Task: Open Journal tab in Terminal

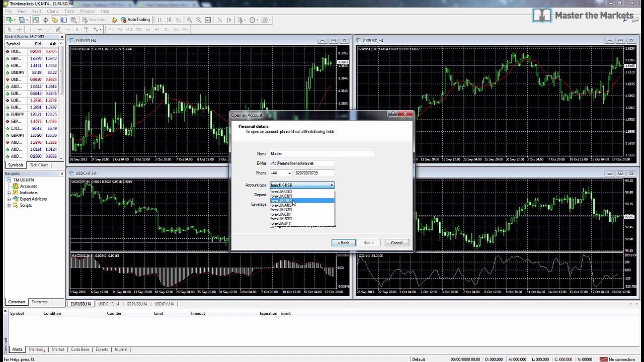Action: (121, 349)
